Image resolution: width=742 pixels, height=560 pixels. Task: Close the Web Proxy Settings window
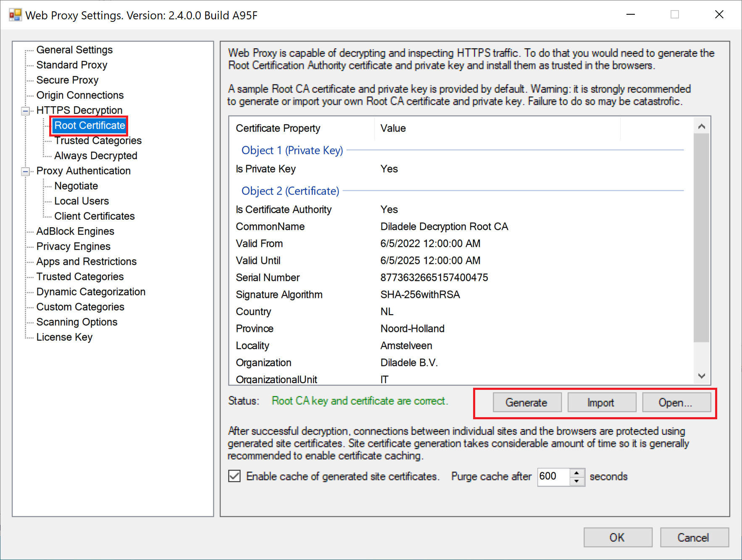click(719, 15)
